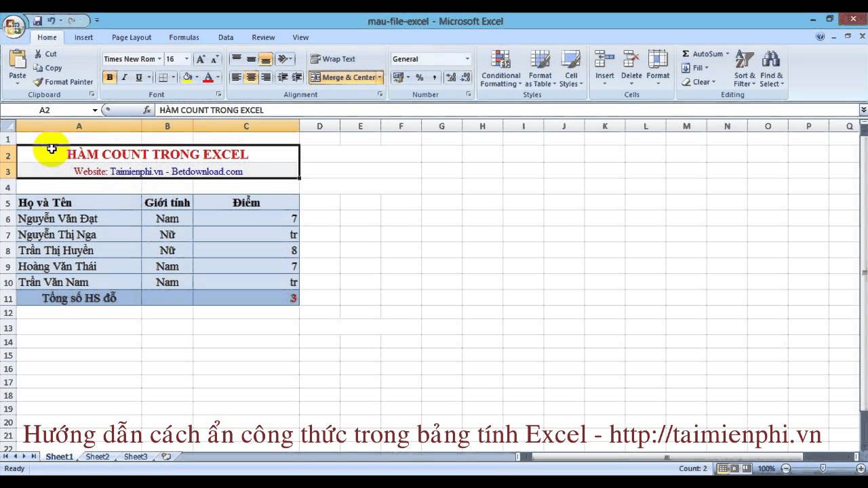Image resolution: width=868 pixels, height=488 pixels.
Task: Click the Office button
Action: pyautogui.click(x=13, y=27)
